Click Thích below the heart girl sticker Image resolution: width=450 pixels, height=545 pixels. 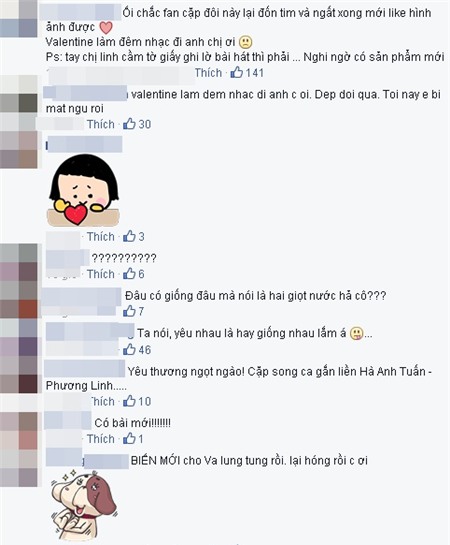click(x=101, y=237)
